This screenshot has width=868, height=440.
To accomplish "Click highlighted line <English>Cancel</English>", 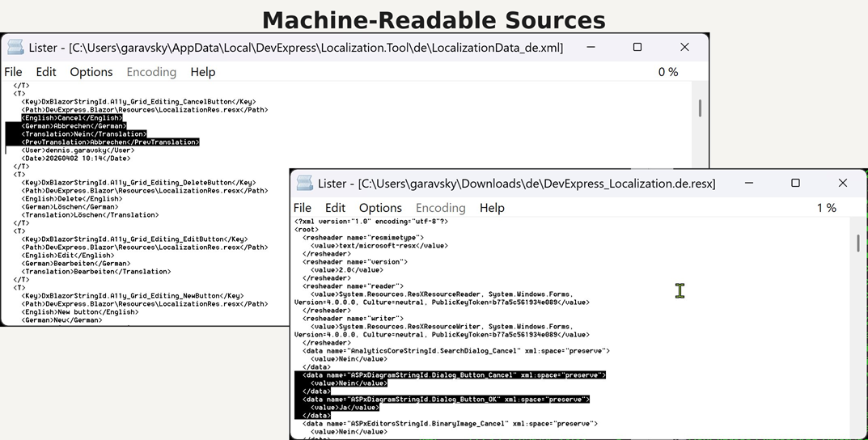I will [72, 118].
